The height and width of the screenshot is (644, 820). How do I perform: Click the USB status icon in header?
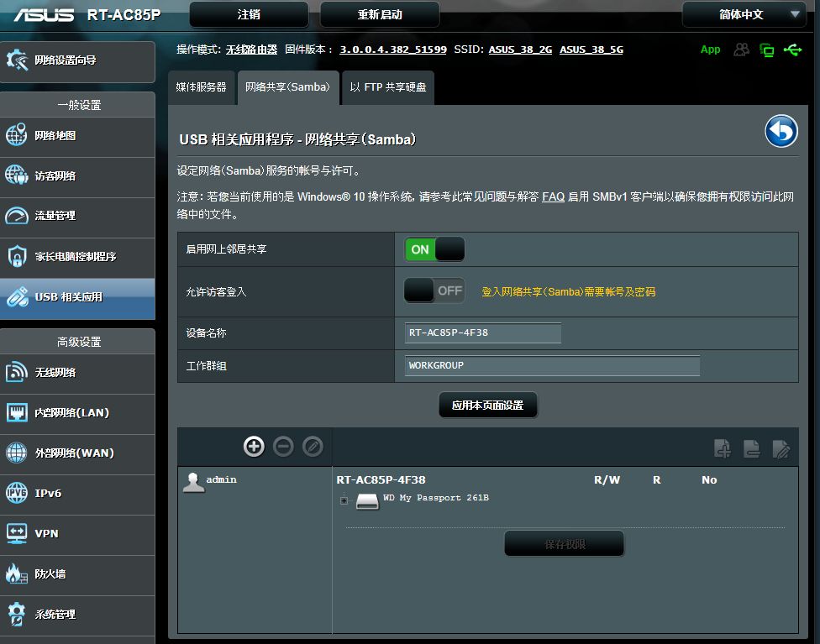click(793, 50)
